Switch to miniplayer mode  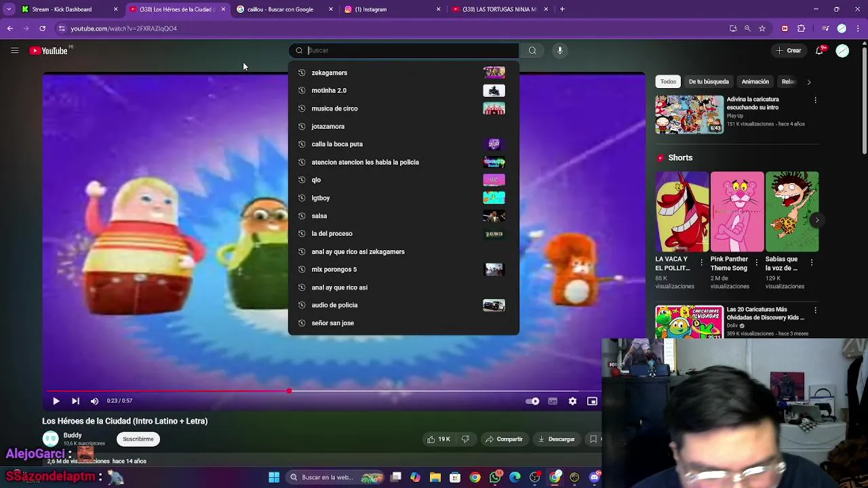point(592,401)
